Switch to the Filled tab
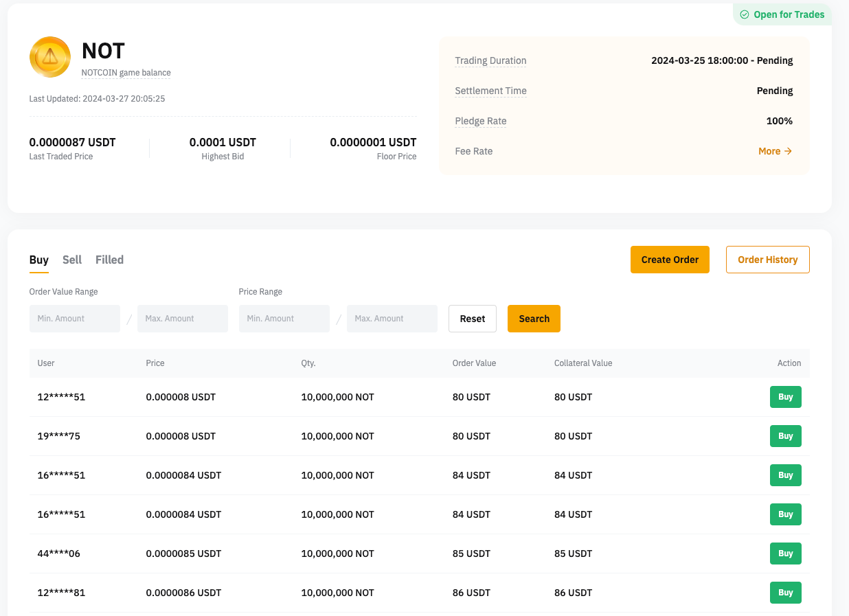This screenshot has height=616, width=849. pos(109,260)
